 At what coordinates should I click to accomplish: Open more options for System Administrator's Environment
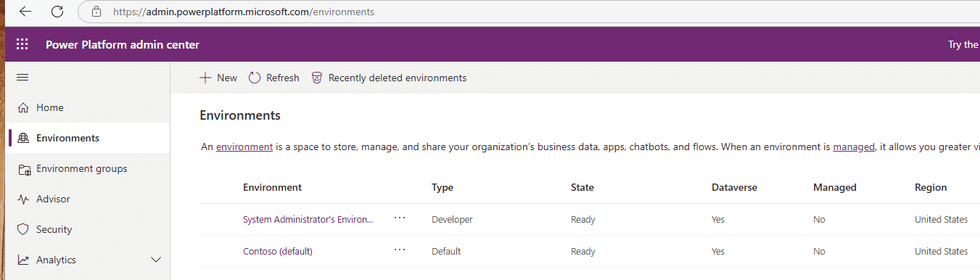400,218
